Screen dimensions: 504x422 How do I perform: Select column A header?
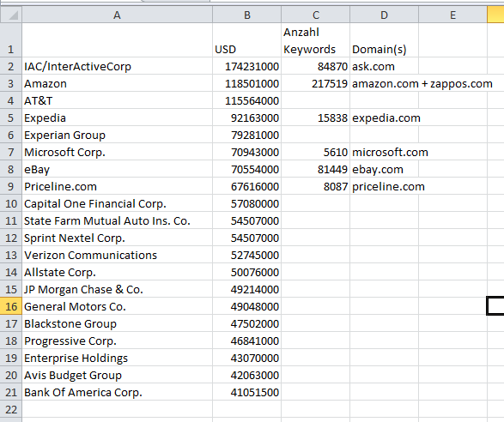pyautogui.click(x=117, y=15)
